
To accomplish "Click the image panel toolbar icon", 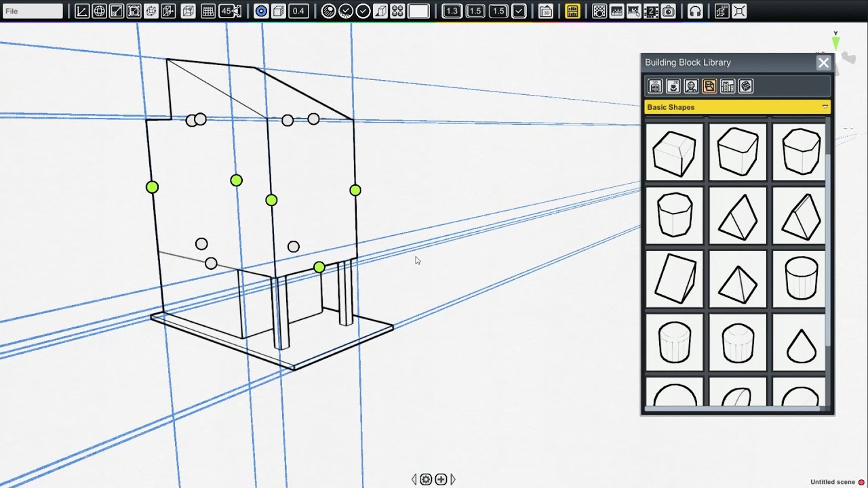I will click(617, 11).
